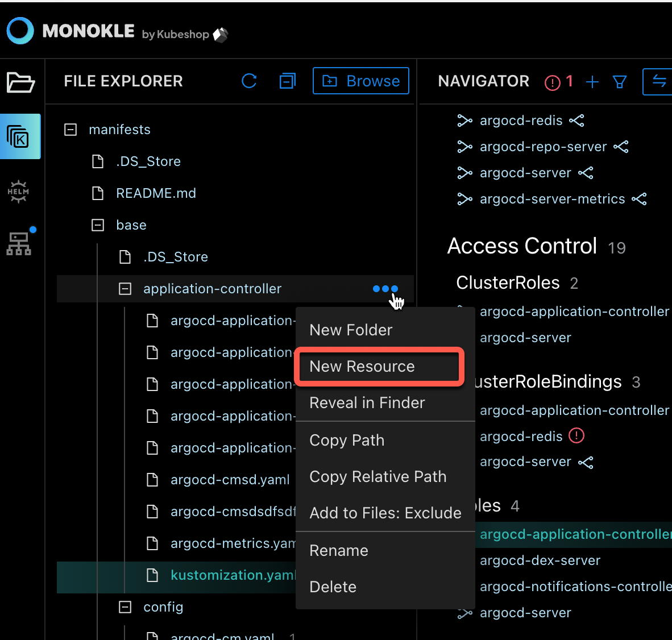The height and width of the screenshot is (640, 672).
Task: Open three-dot menu for application-controller folder
Action: 385,289
